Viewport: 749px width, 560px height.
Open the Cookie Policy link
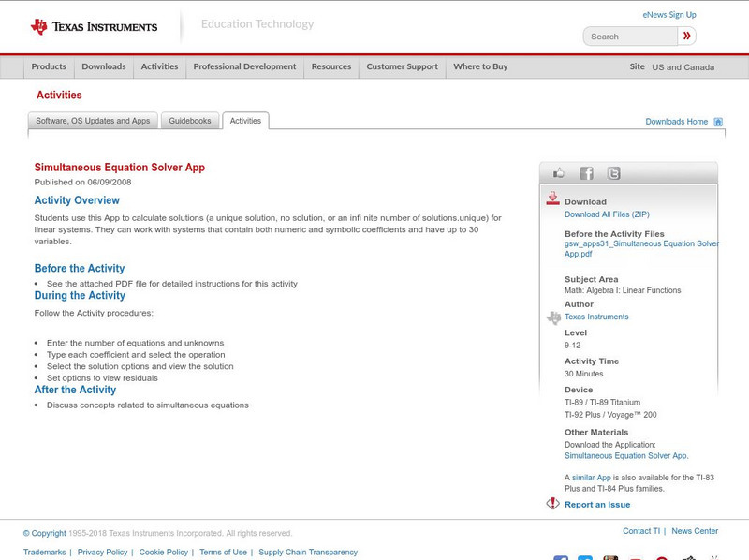pyautogui.click(x=163, y=552)
